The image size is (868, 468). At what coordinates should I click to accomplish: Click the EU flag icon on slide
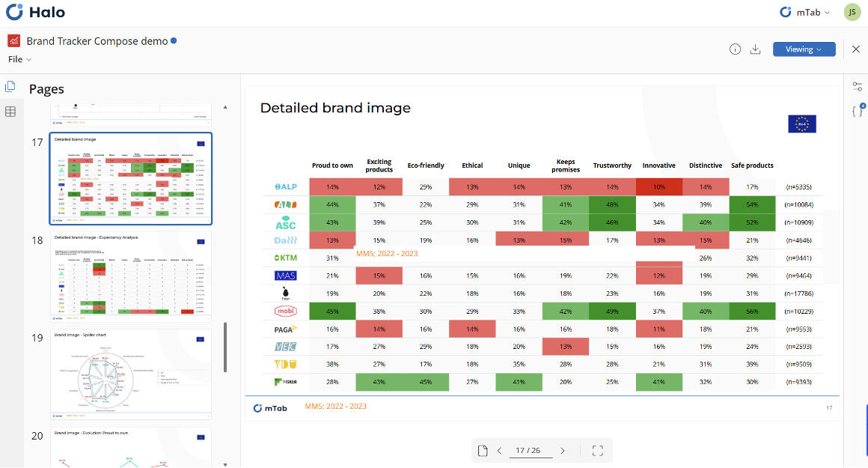[x=801, y=124]
